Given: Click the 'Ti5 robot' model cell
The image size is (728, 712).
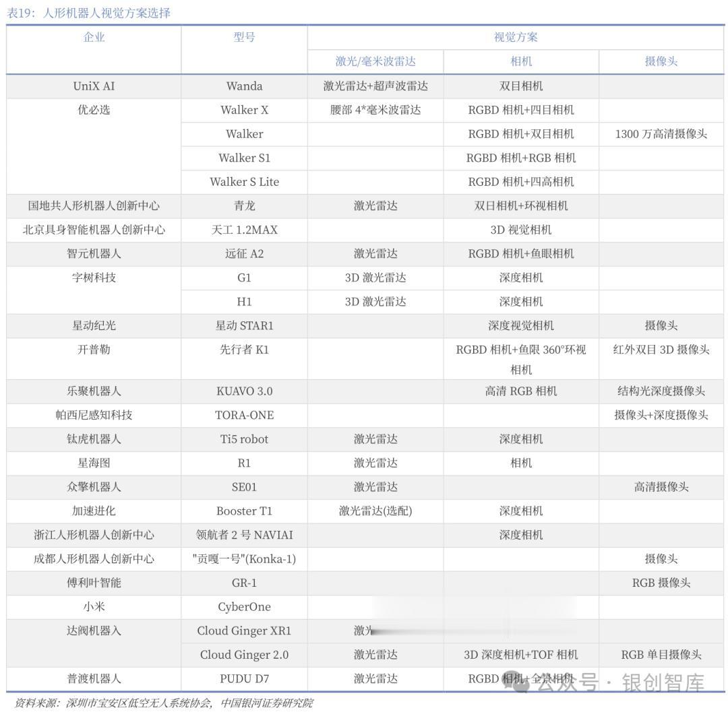Looking at the screenshot, I should click(244, 439).
